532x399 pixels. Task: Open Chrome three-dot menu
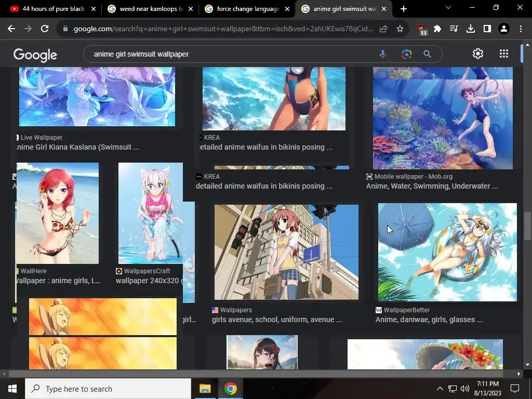521,29
